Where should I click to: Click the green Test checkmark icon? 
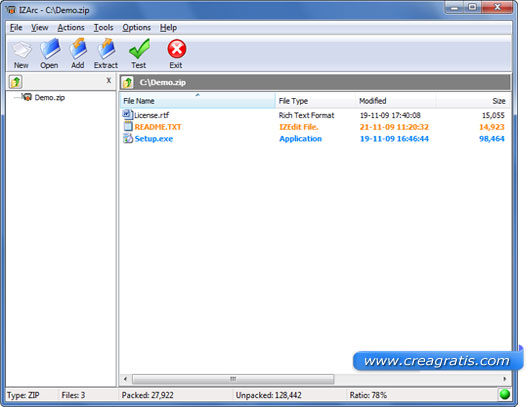point(139,49)
